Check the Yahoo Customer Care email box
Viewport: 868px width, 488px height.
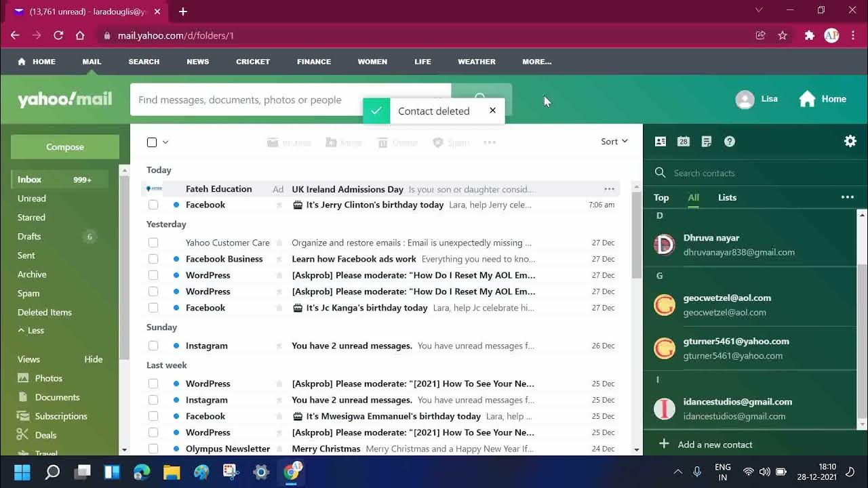click(x=153, y=243)
